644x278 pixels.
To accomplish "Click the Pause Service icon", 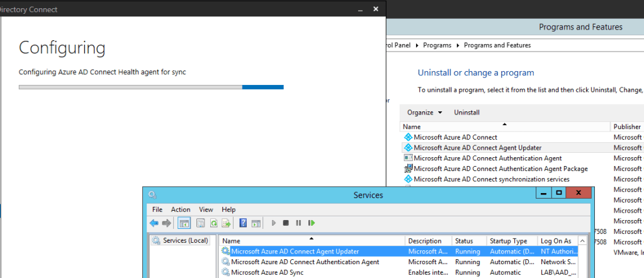I will (x=298, y=223).
